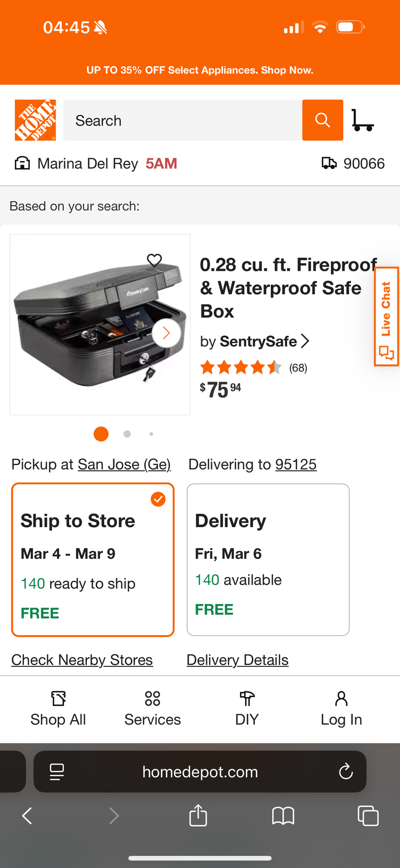Expand the SentrySafe brand chevron

coord(306,341)
